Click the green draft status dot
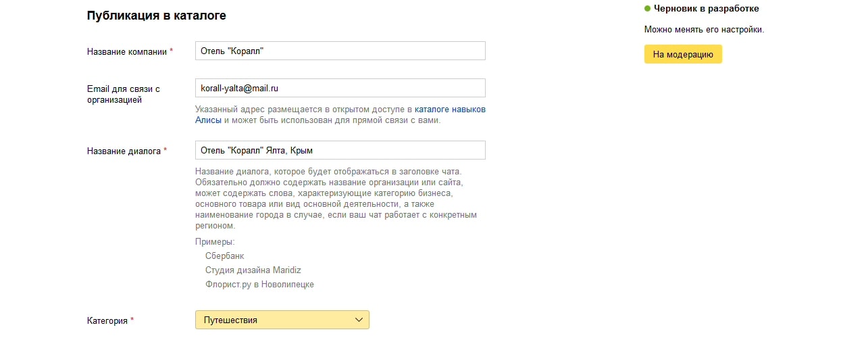The image size is (868, 338). coord(647,9)
